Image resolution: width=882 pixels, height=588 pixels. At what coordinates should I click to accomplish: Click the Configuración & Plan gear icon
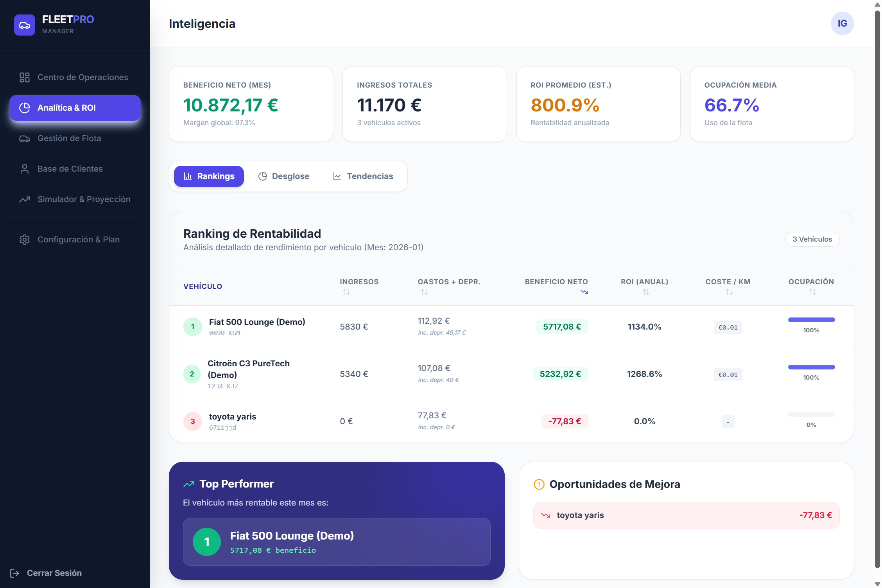tap(24, 239)
